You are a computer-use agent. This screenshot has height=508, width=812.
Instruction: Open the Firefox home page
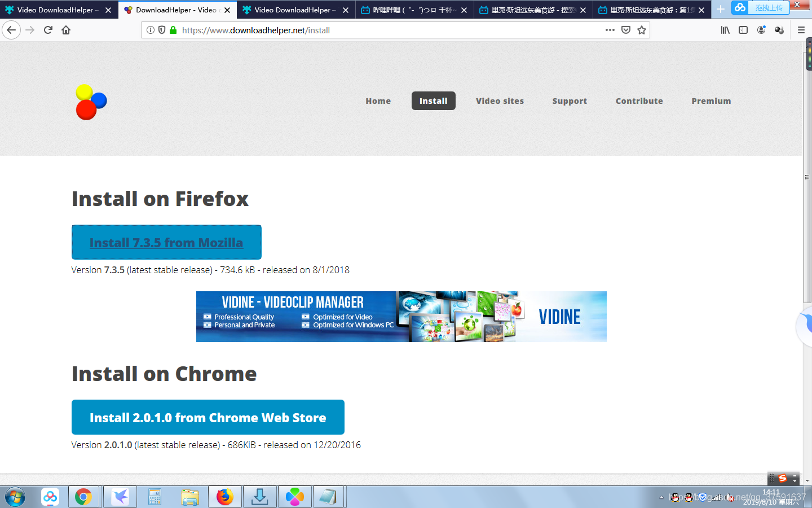pyautogui.click(x=66, y=30)
